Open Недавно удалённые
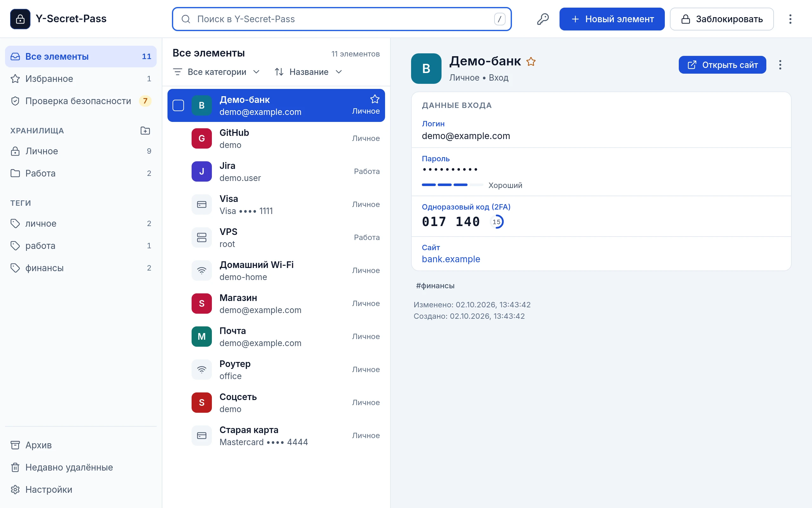The image size is (812, 508). pos(81,467)
